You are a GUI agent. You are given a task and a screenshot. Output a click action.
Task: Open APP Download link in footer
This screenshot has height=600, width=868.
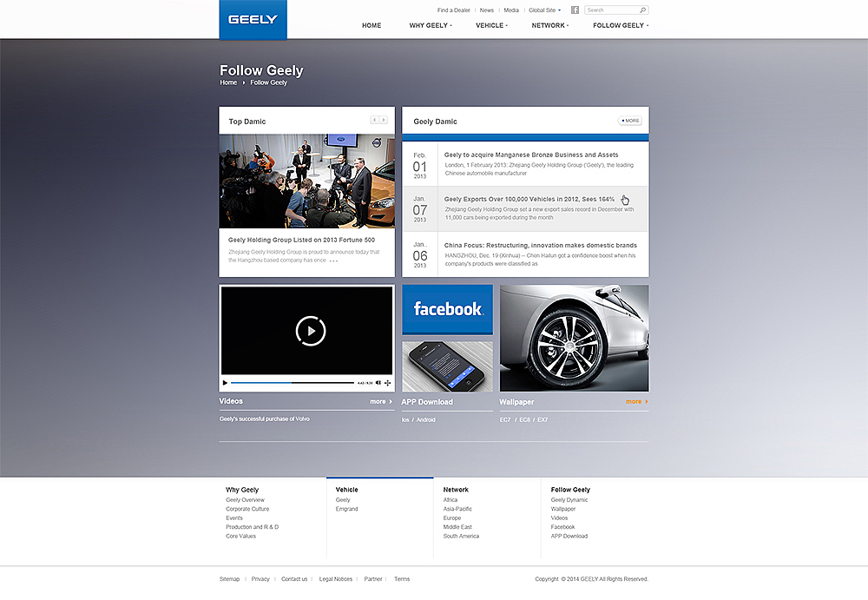[x=569, y=537]
